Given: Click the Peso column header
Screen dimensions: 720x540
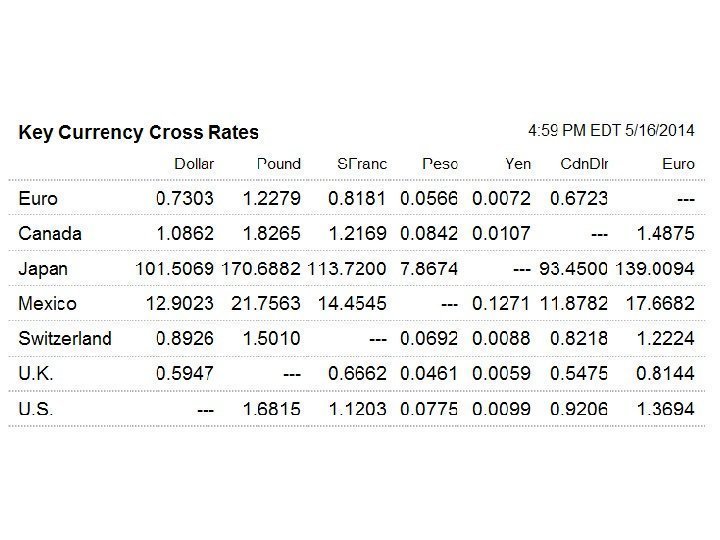Looking at the screenshot, I should [x=440, y=164].
